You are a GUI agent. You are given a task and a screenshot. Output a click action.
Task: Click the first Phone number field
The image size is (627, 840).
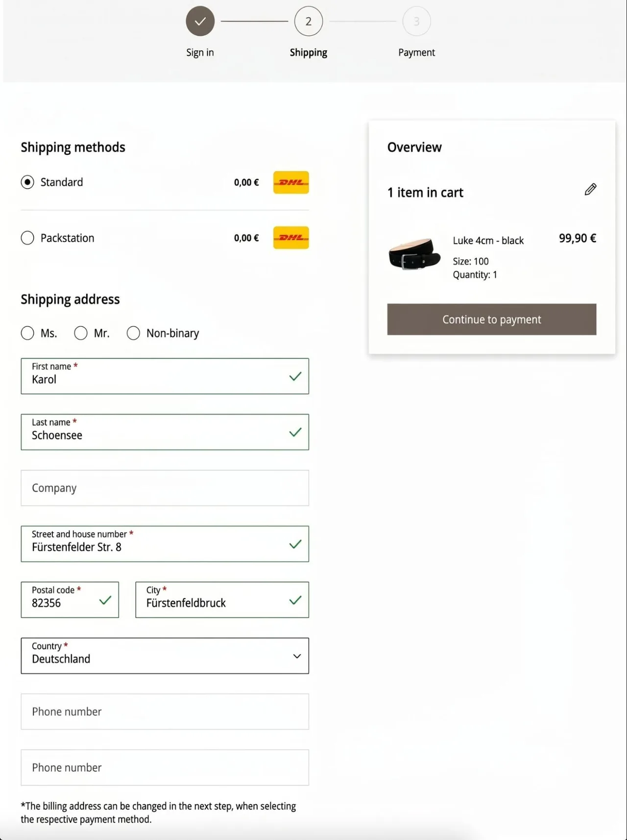pyautogui.click(x=165, y=712)
